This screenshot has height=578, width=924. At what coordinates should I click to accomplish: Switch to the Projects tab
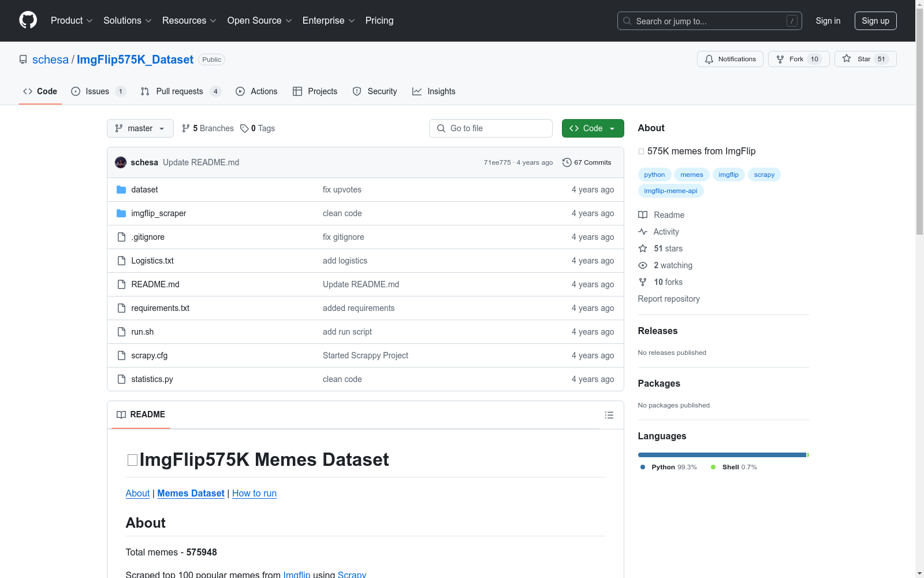(x=315, y=91)
